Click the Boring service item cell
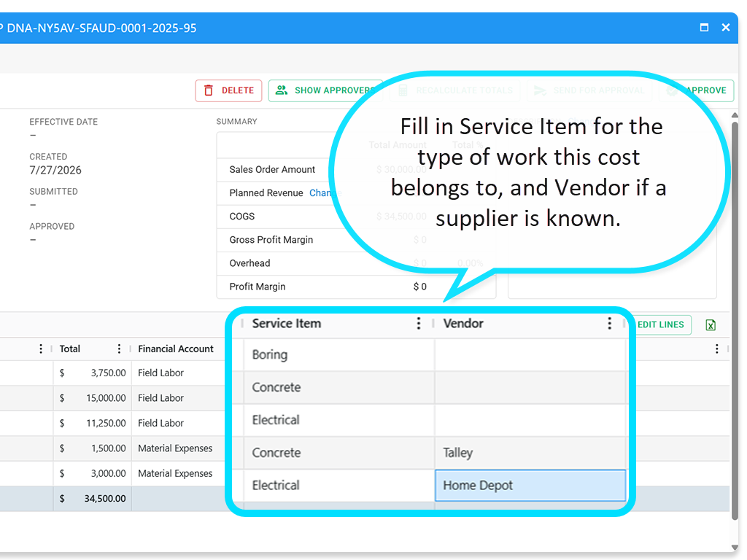 coord(338,355)
